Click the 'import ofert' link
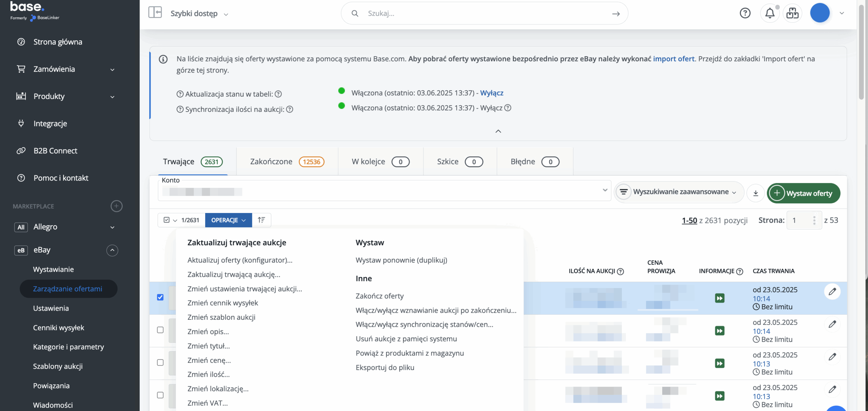 click(x=673, y=59)
